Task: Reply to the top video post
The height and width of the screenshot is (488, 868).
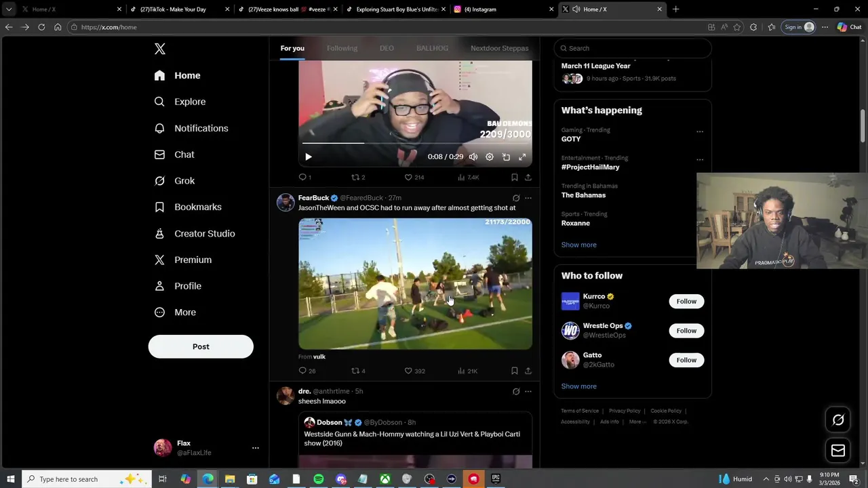Action: (305, 177)
